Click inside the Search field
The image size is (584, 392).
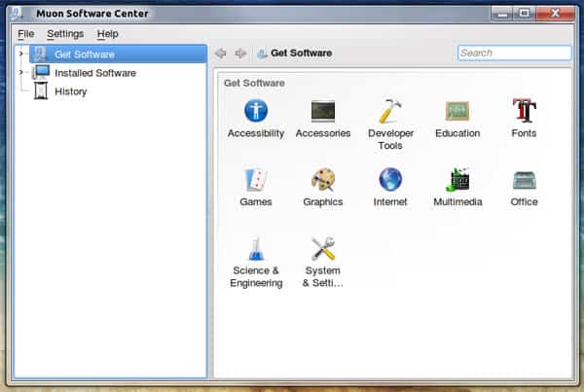point(514,53)
